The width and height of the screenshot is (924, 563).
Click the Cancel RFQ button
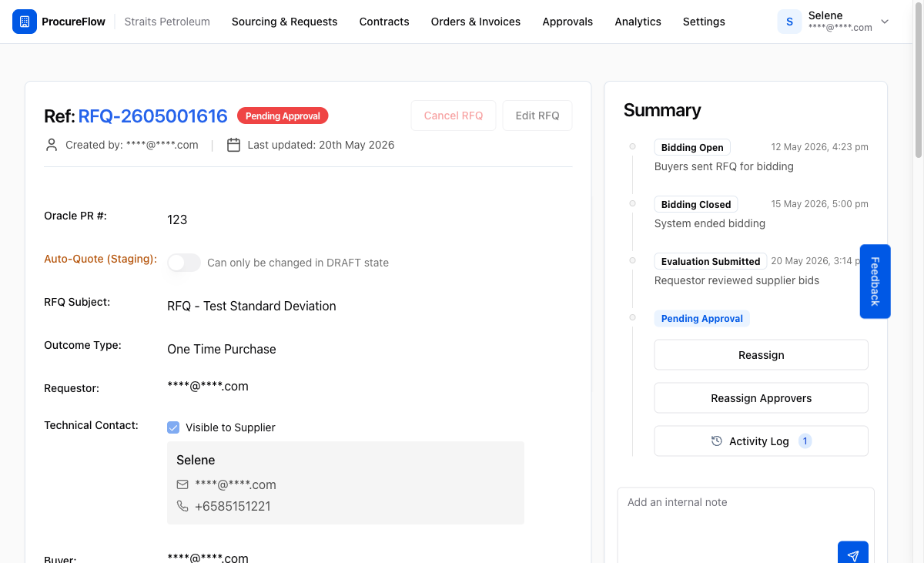[x=454, y=116]
